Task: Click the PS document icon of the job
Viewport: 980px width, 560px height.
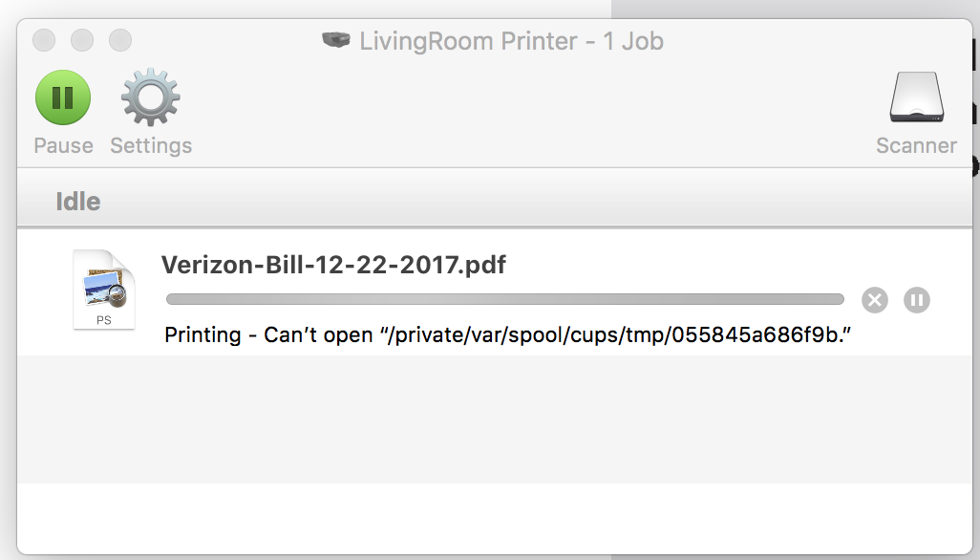Action: 103,290
